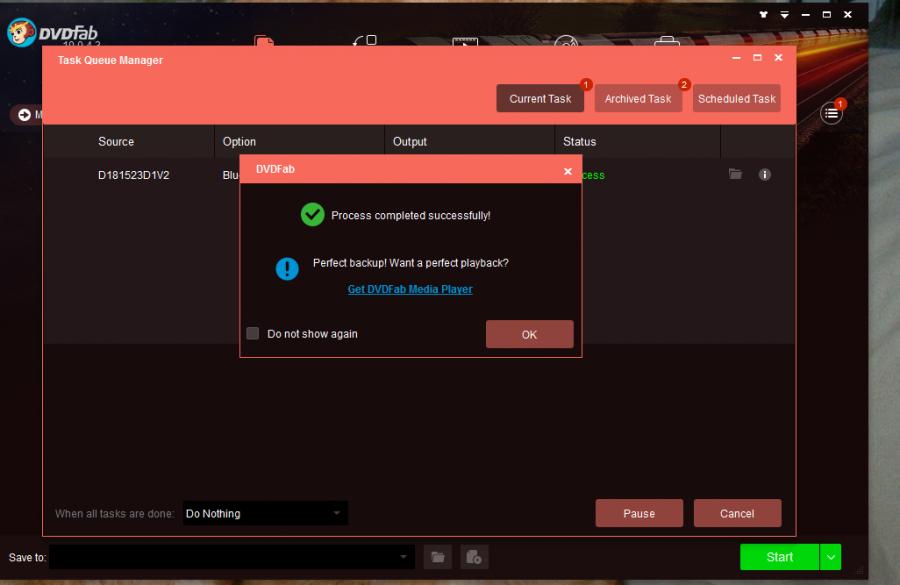Image resolution: width=900 pixels, height=585 pixels.
Task: Tick the Do not show again checkbox
Action: point(253,334)
